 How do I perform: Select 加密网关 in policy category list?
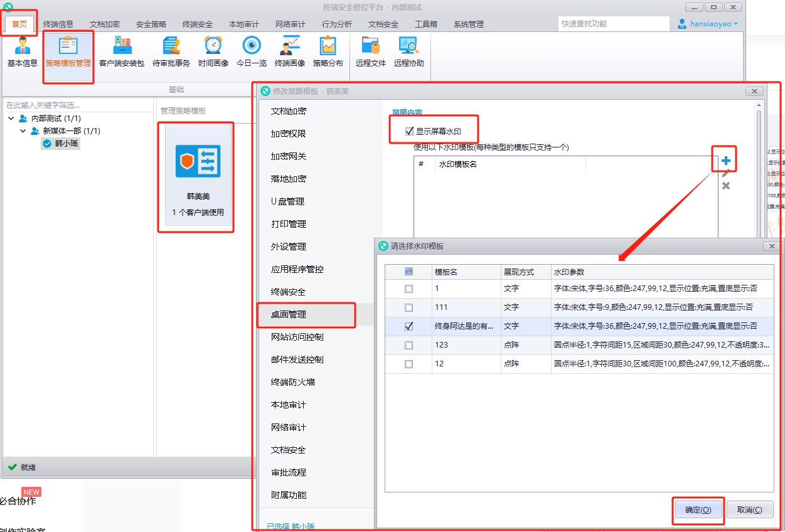coord(289,156)
